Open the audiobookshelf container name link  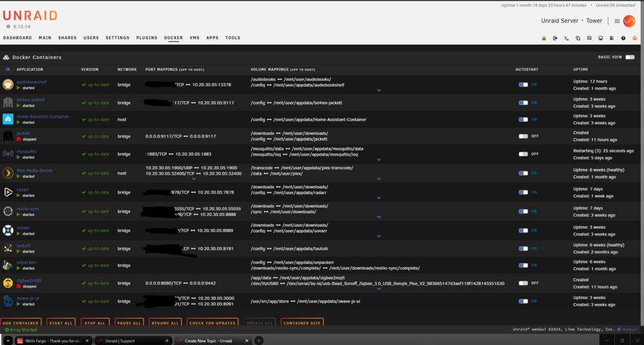(32, 82)
